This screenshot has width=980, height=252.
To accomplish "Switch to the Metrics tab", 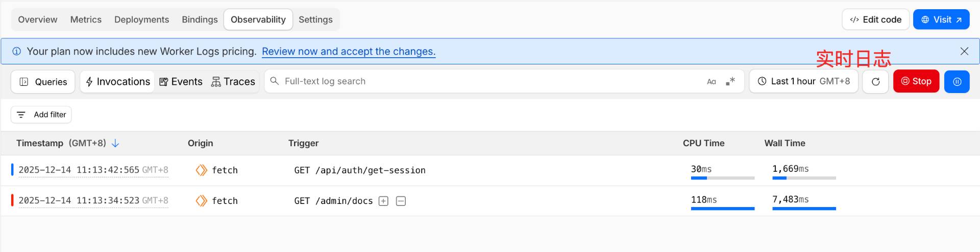I will (86, 19).
